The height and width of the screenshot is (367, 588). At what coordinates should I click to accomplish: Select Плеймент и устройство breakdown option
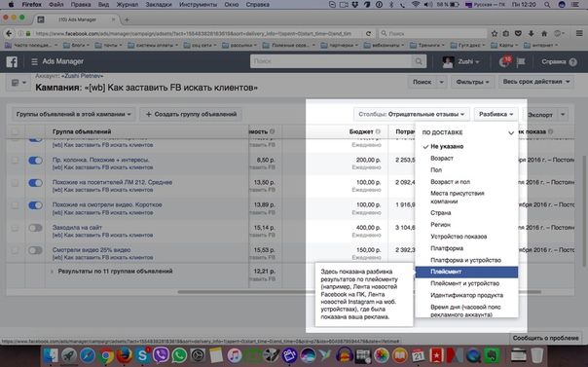pos(466,283)
